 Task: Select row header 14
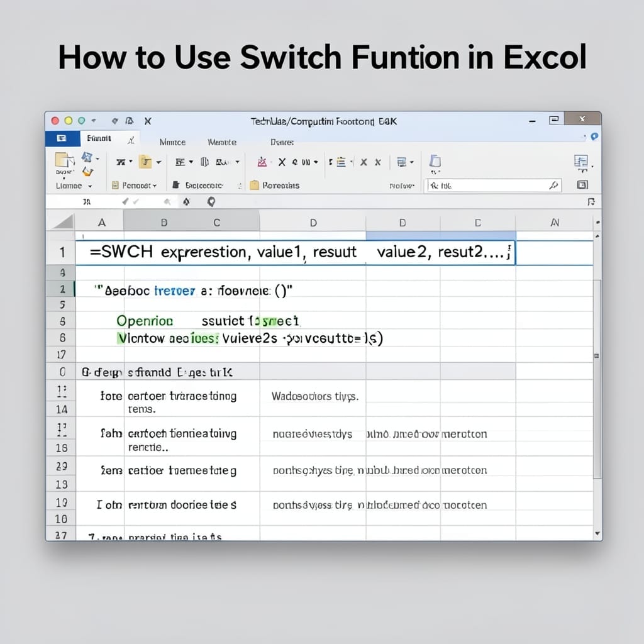tap(62, 409)
